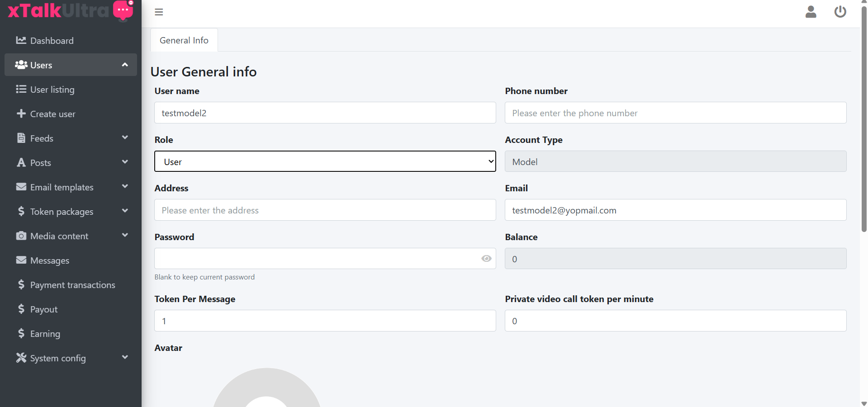Switch to General Info tab
The width and height of the screenshot is (868, 407).
[x=184, y=40]
